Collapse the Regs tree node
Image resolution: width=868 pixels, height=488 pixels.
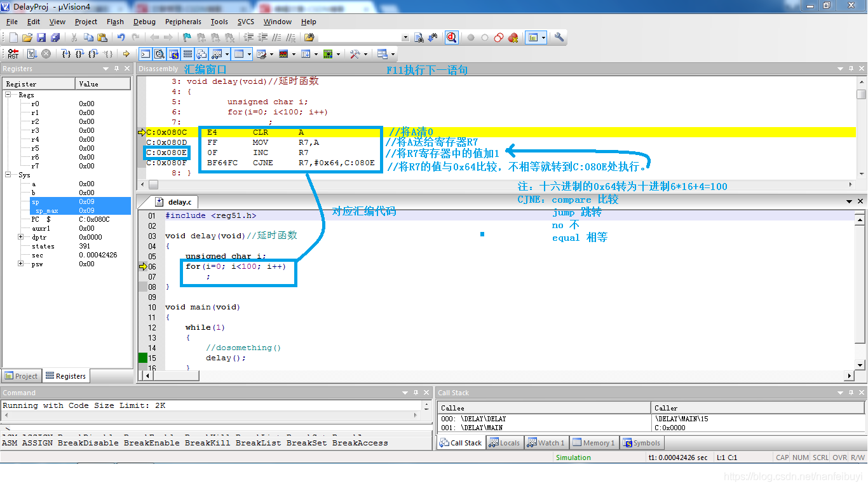click(9, 95)
